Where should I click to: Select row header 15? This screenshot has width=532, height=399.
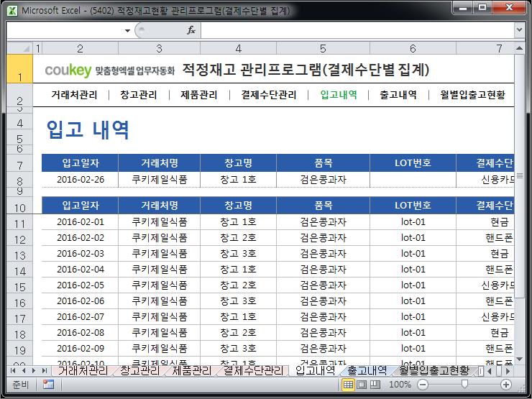19,287
